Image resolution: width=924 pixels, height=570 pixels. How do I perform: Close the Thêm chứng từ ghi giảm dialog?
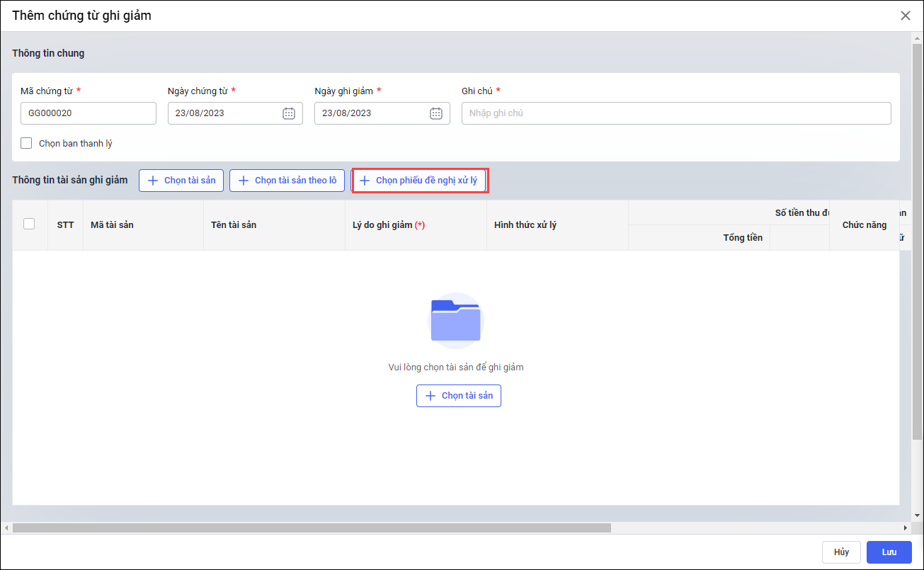point(905,16)
